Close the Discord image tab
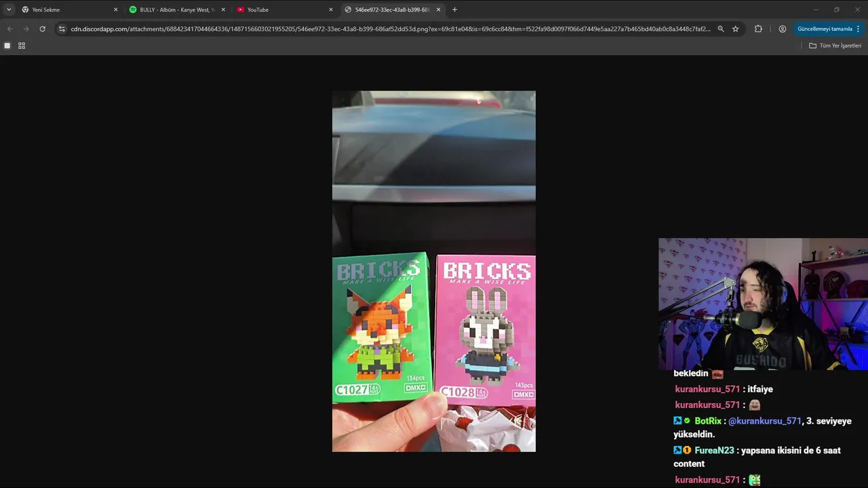This screenshot has height=488, width=868. 438,9
